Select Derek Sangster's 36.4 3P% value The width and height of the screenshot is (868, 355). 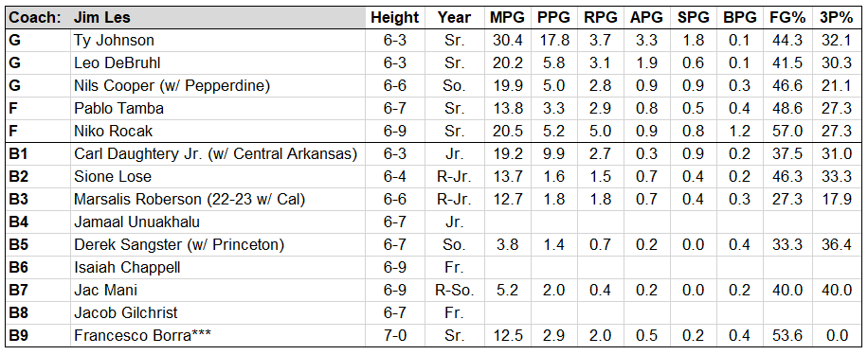(x=836, y=245)
